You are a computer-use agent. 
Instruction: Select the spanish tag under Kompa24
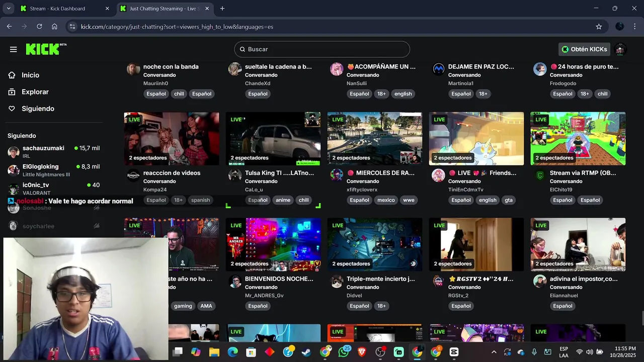pos(200,200)
